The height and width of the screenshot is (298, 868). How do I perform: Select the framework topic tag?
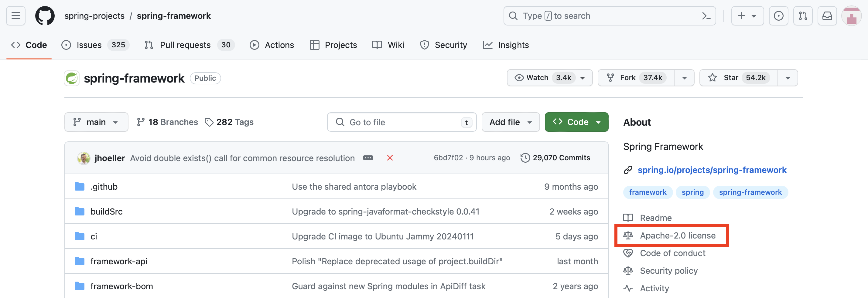(648, 192)
